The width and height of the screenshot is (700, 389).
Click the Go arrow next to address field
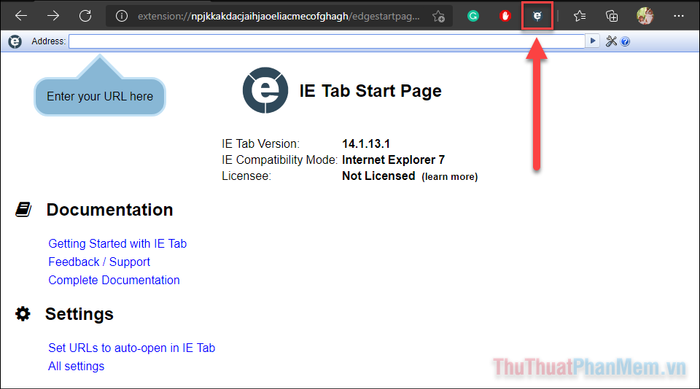[592, 41]
